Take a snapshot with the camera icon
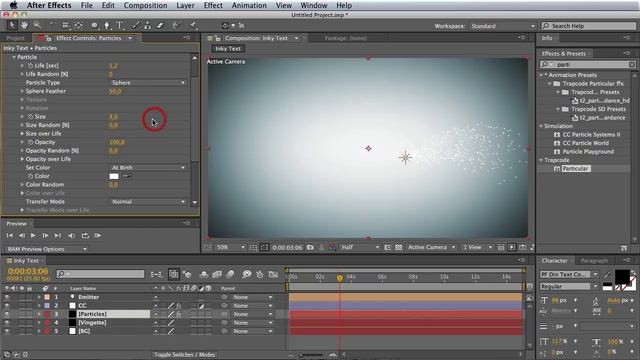 coord(310,247)
